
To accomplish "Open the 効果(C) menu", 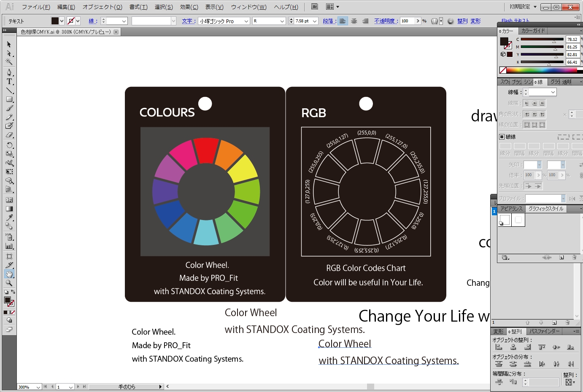I will 189,7.
